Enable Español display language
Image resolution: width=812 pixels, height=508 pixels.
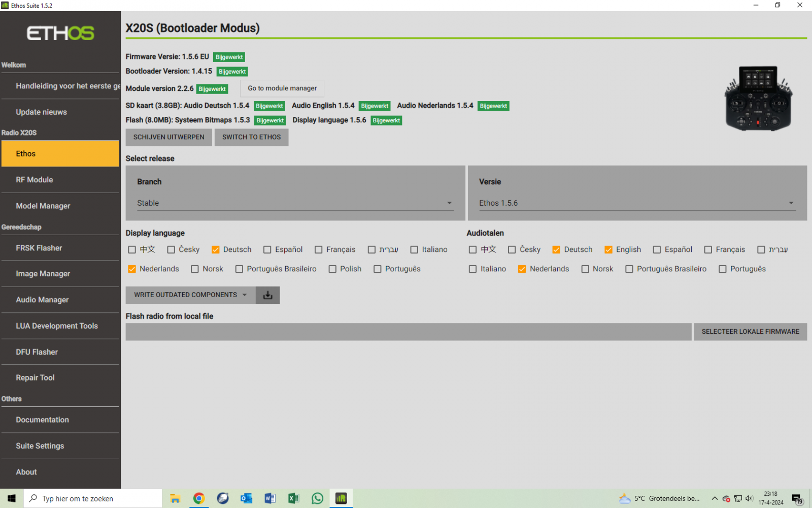pos(267,249)
